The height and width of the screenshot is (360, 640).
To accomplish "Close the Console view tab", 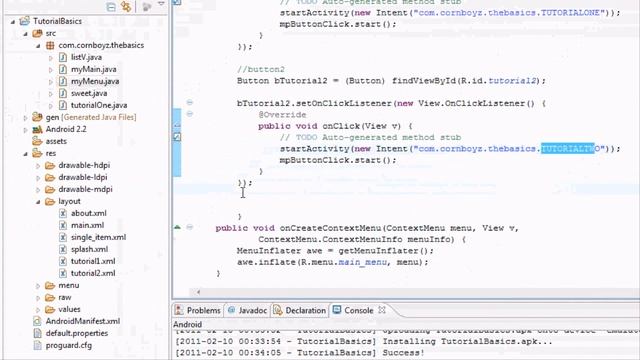I will [x=382, y=310].
